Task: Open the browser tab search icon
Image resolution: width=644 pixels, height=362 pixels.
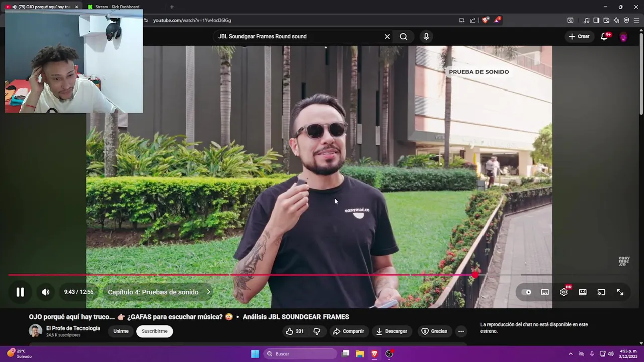Action: point(570,20)
